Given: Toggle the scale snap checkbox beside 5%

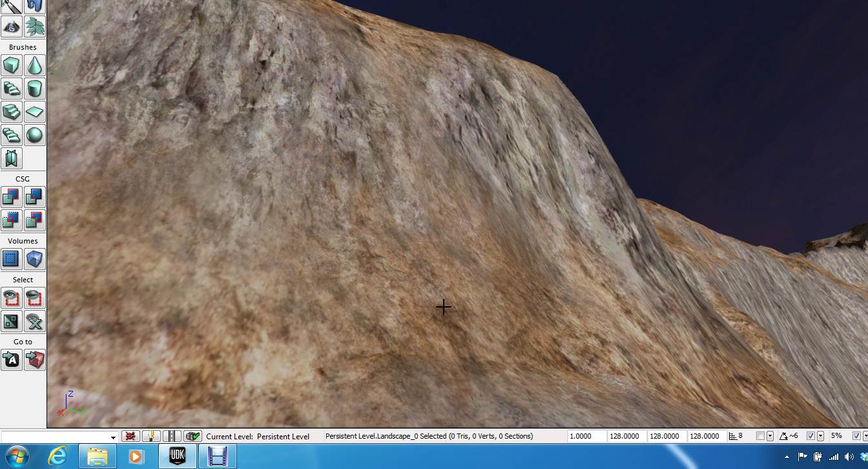Looking at the screenshot, I should [856, 436].
